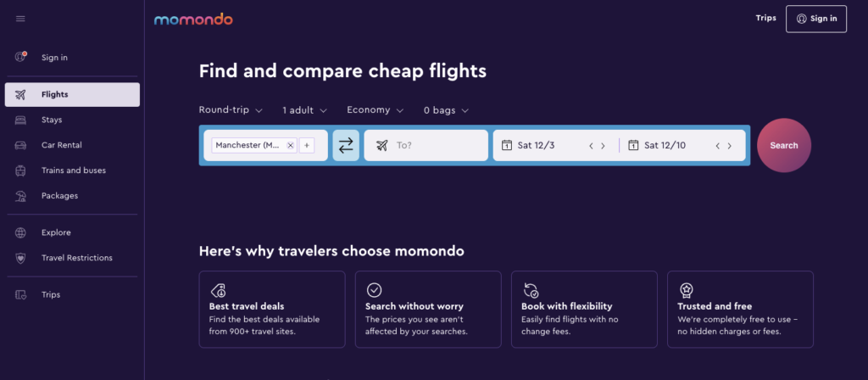This screenshot has width=868, height=380.
Task: Go to Trains and buses
Action: [73, 170]
